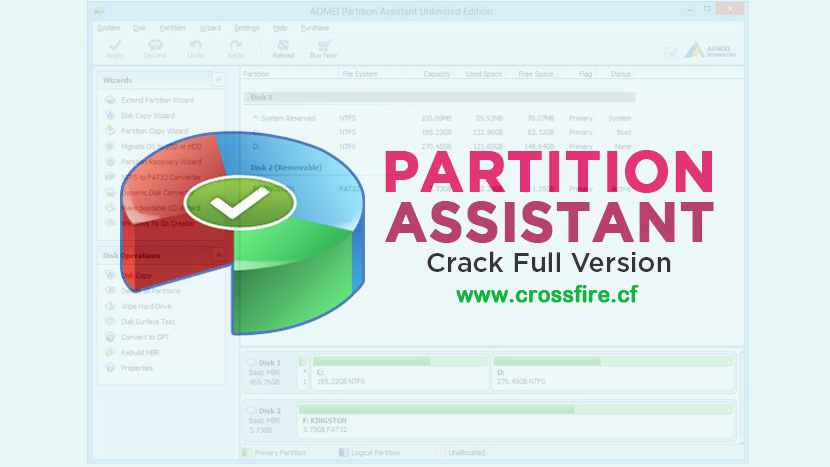Click the Undo arrow toolbar icon
This screenshot has height=467, width=830.
click(195, 46)
